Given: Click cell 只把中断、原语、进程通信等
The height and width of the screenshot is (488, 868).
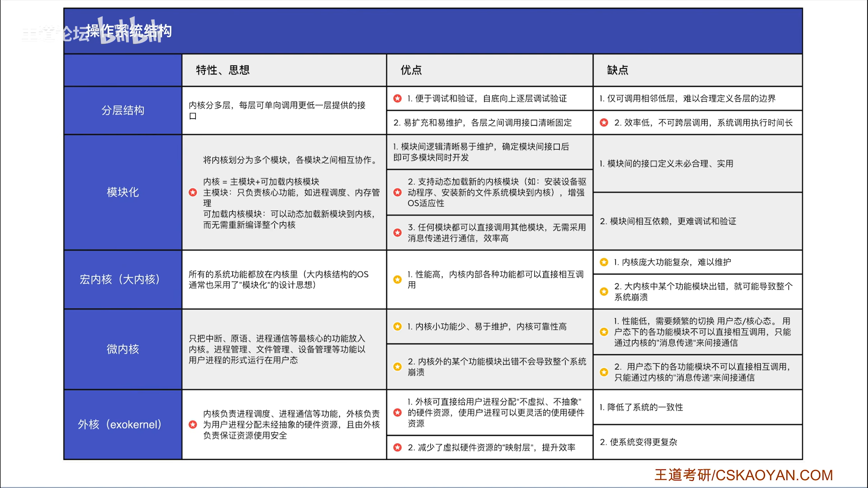Looking at the screenshot, I should click(284, 349).
